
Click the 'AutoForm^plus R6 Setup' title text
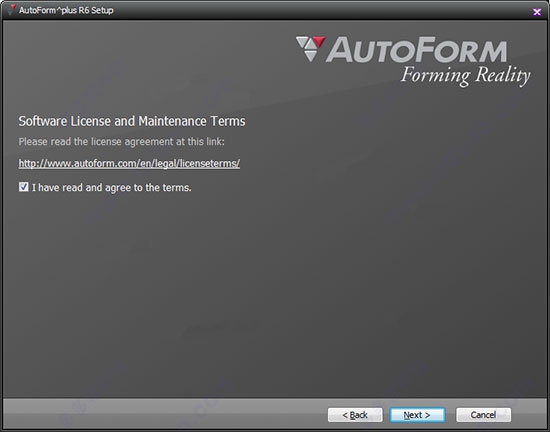tap(66, 10)
